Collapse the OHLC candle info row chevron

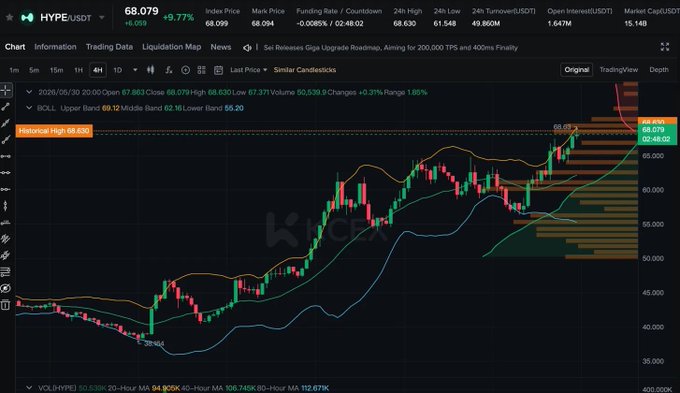click(x=29, y=92)
